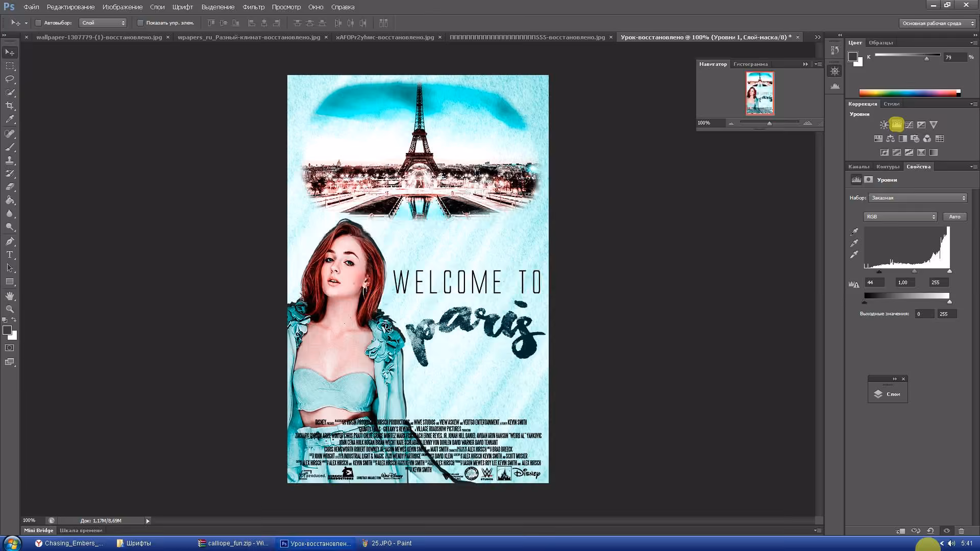The height and width of the screenshot is (551, 980).
Task: Open the History panel icon
Action: pos(835,51)
